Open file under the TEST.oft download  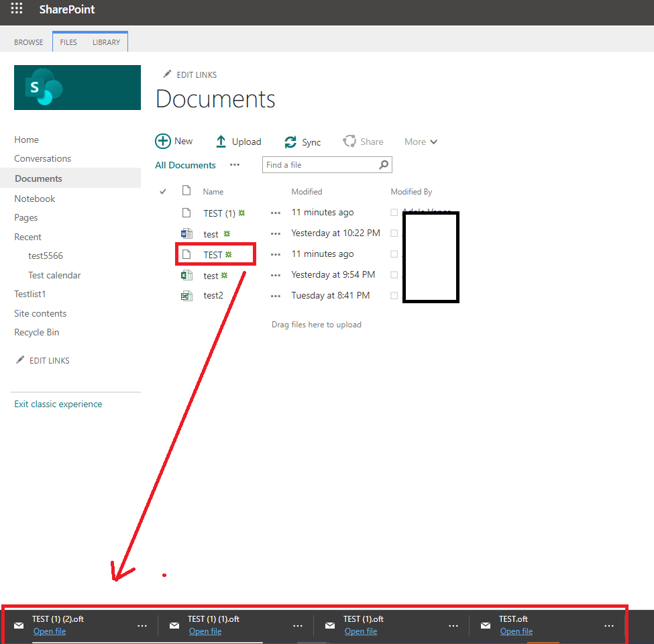tap(516, 631)
